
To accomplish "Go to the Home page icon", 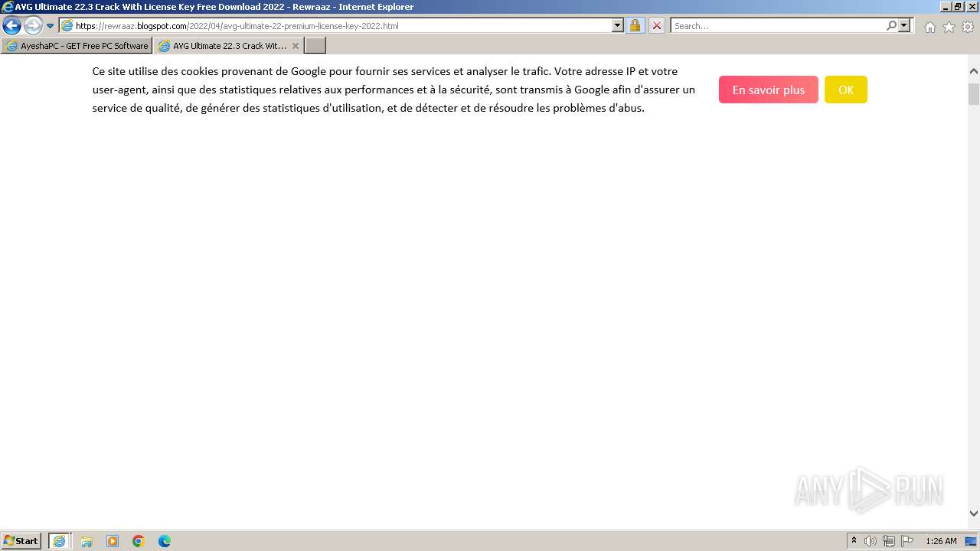I will [x=929, y=27].
